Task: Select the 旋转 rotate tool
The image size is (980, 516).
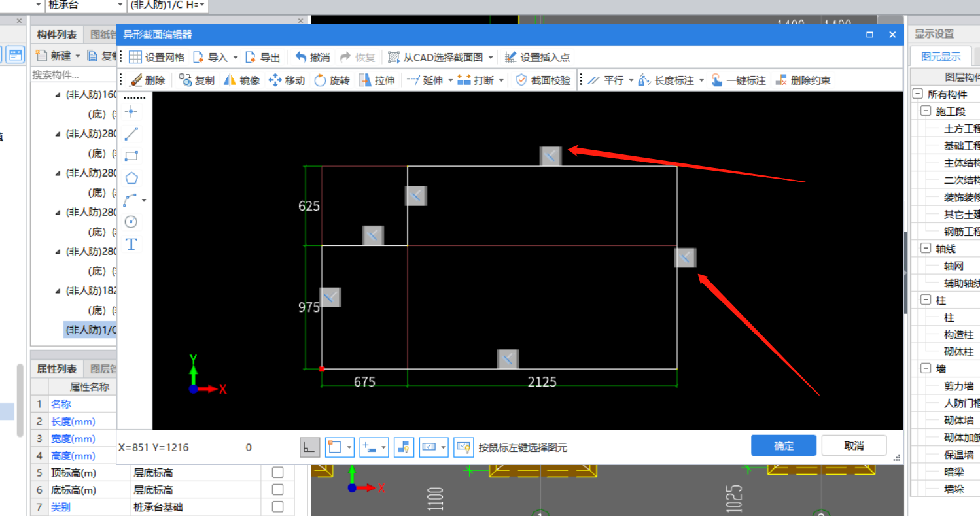Action: click(x=332, y=80)
